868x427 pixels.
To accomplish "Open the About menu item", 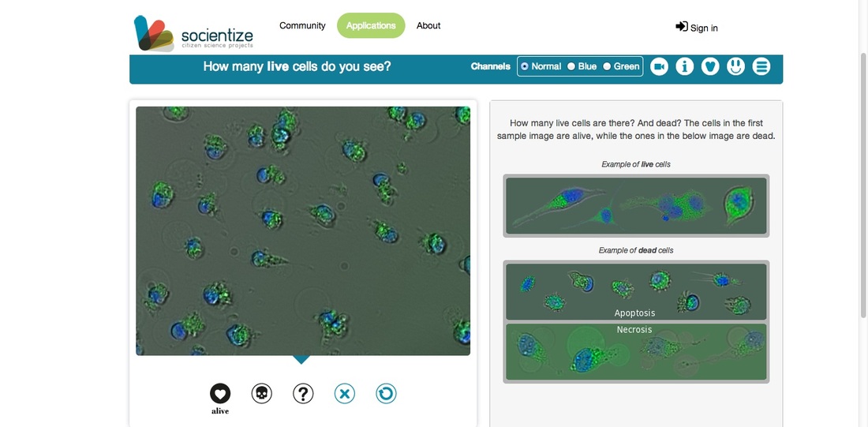I will pyautogui.click(x=428, y=25).
